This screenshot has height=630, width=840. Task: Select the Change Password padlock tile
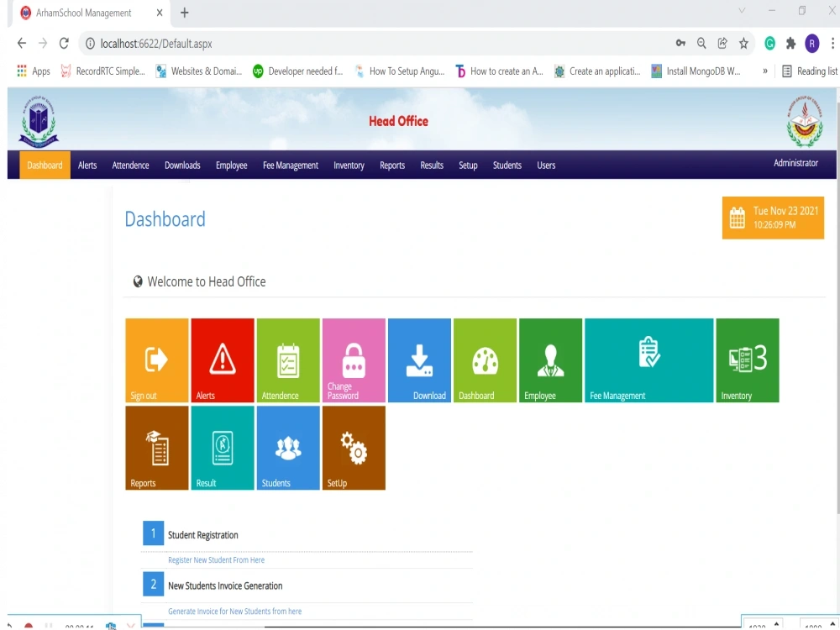point(353,357)
